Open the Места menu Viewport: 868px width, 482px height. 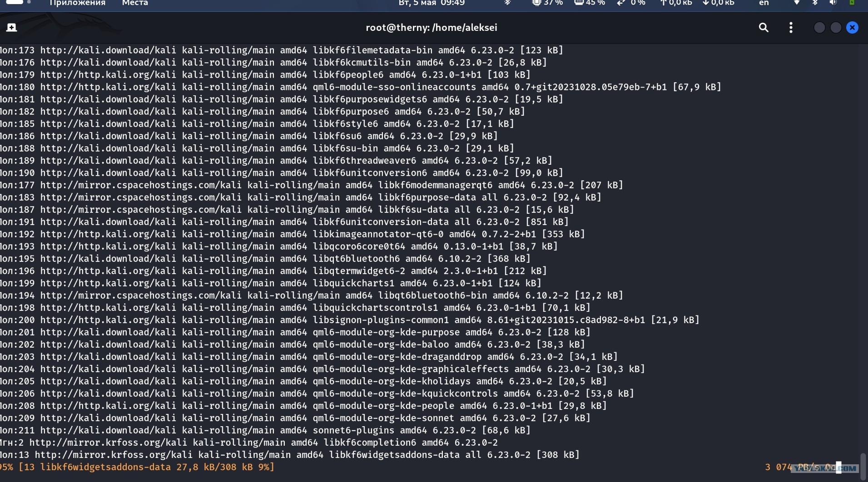[135, 3]
